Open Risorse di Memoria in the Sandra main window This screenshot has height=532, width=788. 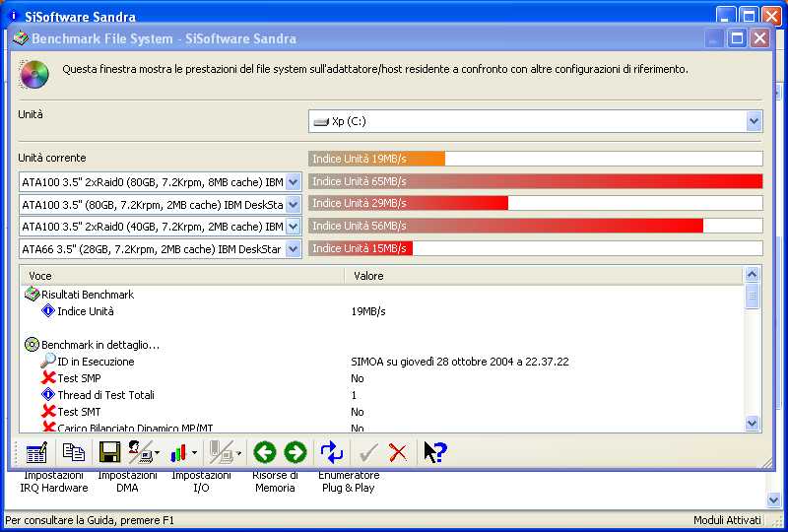[275, 482]
